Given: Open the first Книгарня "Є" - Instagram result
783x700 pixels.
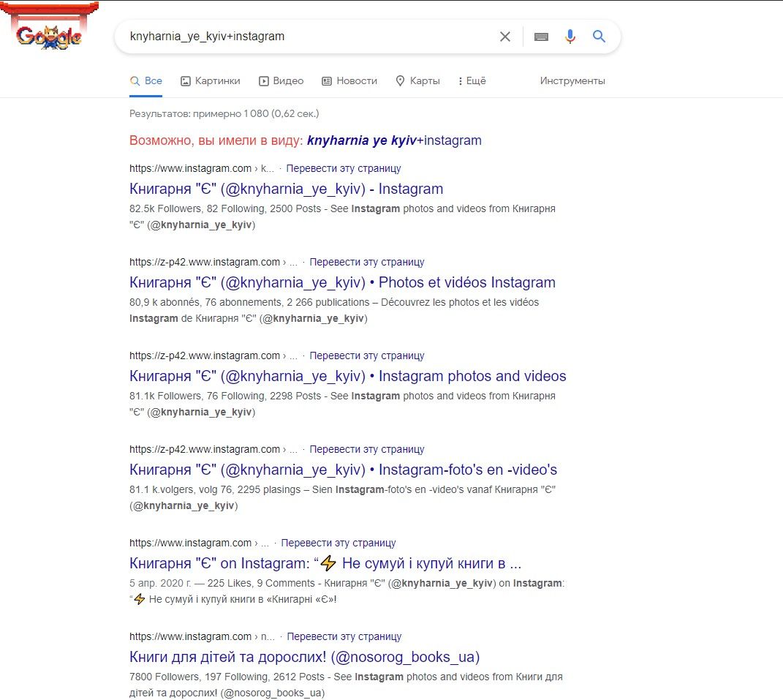Looking at the screenshot, I should (286, 189).
